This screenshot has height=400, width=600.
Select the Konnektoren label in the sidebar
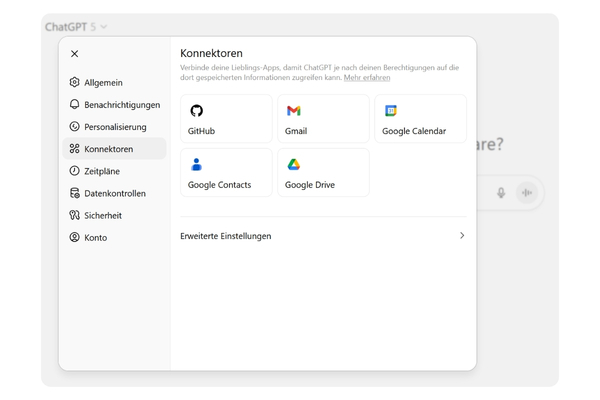[x=109, y=149]
